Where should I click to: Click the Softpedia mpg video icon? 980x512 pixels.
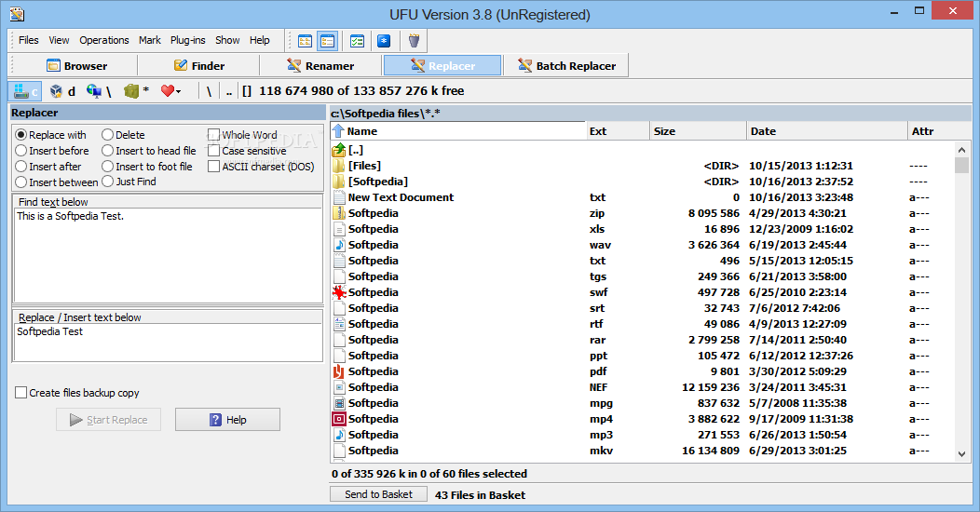pos(339,403)
